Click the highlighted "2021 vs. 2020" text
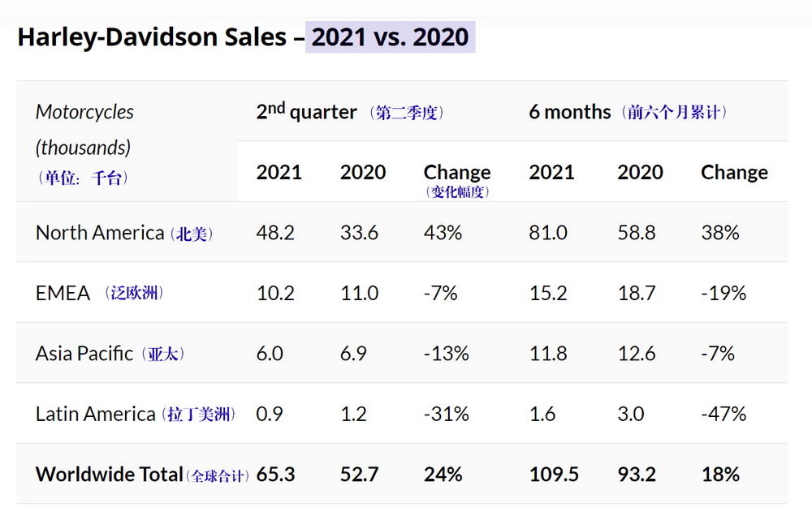 point(391,37)
